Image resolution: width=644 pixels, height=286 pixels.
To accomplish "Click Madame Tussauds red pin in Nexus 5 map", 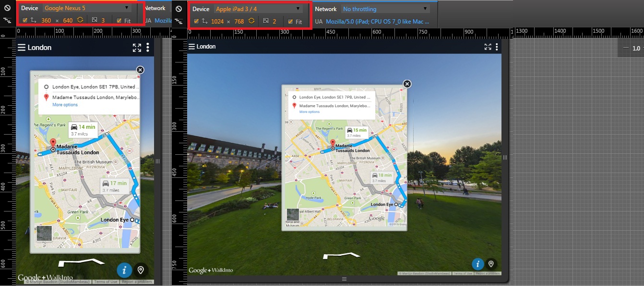I will coord(53,142).
